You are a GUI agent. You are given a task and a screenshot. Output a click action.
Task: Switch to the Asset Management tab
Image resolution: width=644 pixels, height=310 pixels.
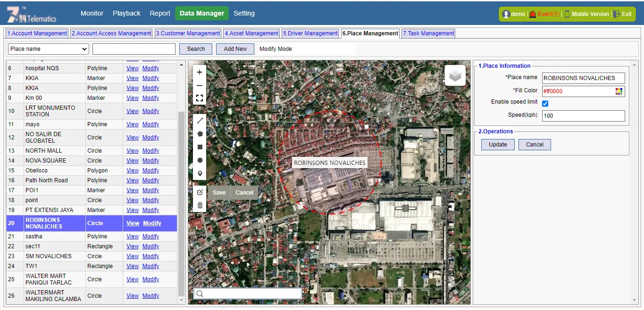[x=251, y=33]
